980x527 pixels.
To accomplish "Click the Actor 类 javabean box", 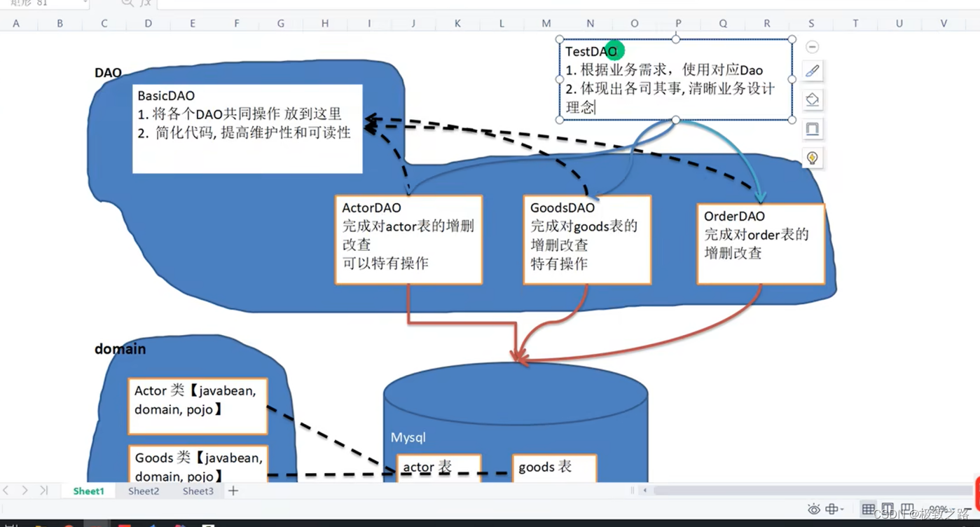I will (198, 406).
